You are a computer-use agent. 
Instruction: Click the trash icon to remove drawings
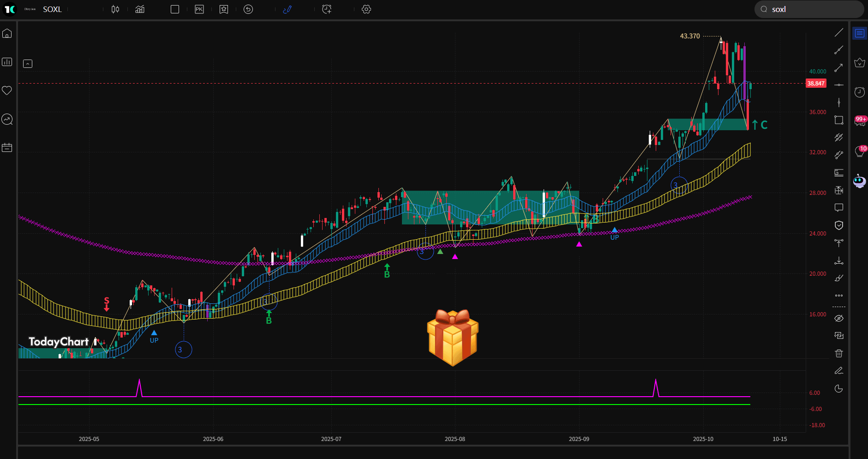[839, 353]
